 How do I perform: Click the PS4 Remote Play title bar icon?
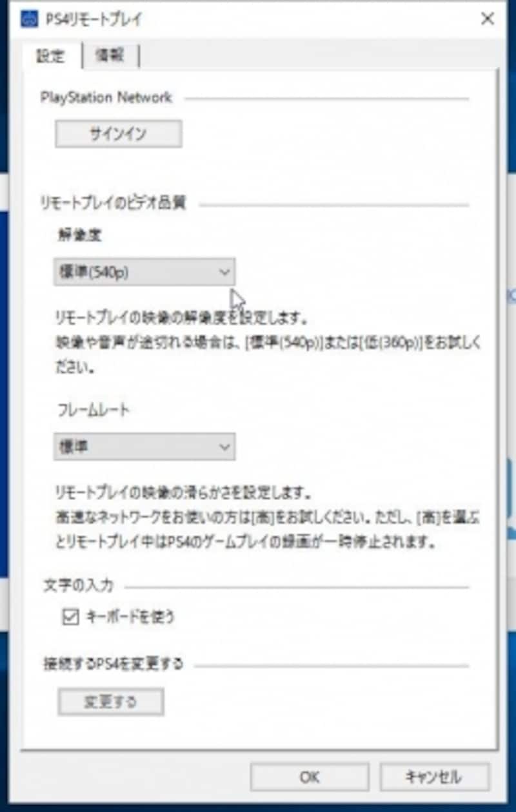pyautogui.click(x=30, y=19)
